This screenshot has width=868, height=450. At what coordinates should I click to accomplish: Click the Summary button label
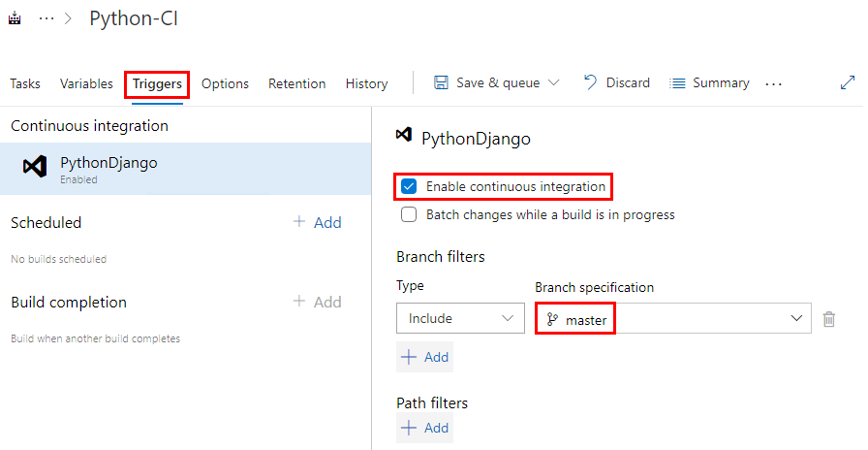(x=721, y=83)
